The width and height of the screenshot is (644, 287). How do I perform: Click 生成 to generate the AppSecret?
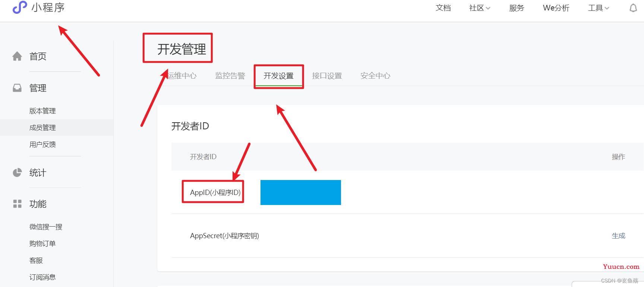click(619, 236)
